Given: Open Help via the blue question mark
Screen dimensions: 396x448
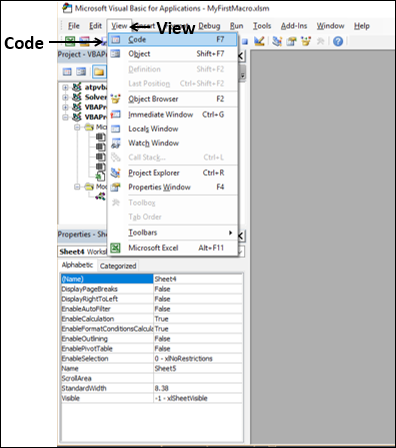Looking at the screenshot, I should 338,41.
